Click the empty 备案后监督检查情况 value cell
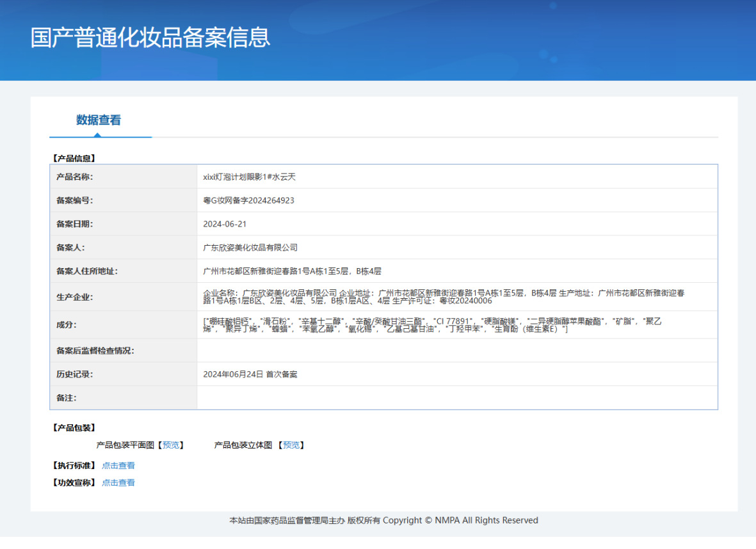This screenshot has width=756, height=549. [x=456, y=351]
